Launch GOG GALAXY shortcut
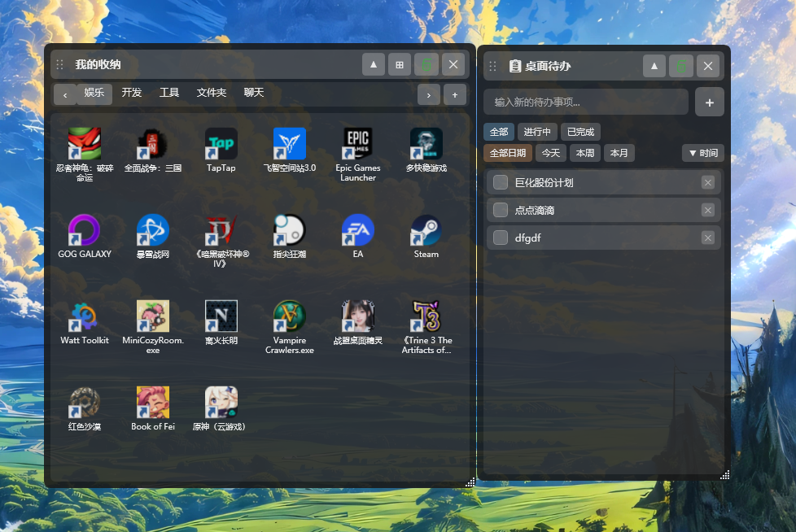The image size is (796, 532). 85,230
